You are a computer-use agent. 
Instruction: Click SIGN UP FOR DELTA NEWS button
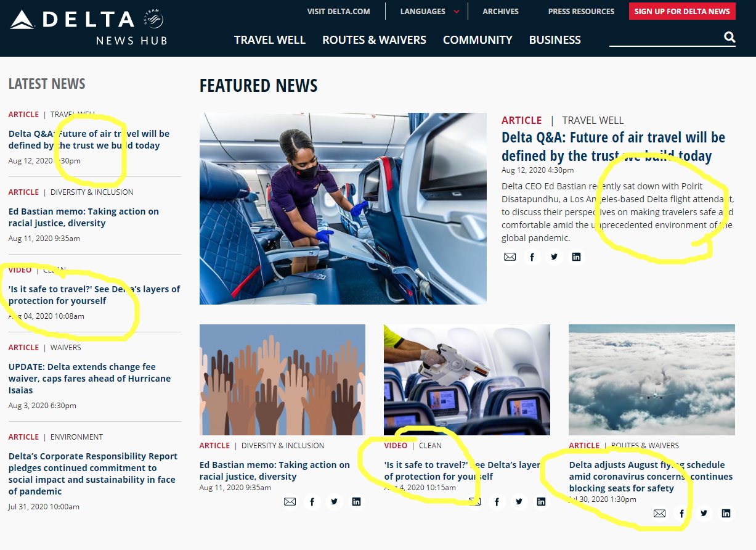coord(682,11)
